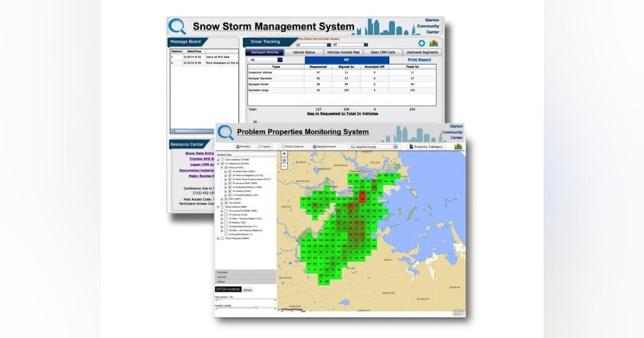Click the globe icon in the Snow Tracking header
Image resolution: width=644 pixels, height=338 pixels.
click(x=422, y=43)
